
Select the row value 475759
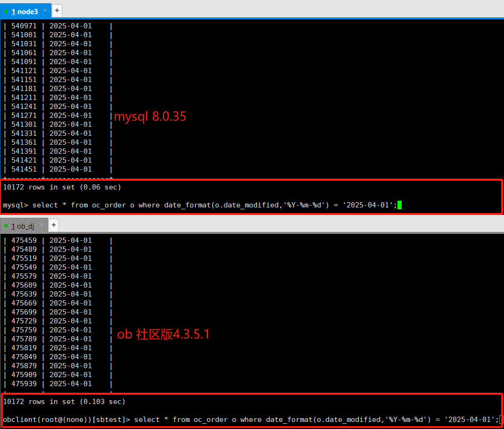point(24,330)
